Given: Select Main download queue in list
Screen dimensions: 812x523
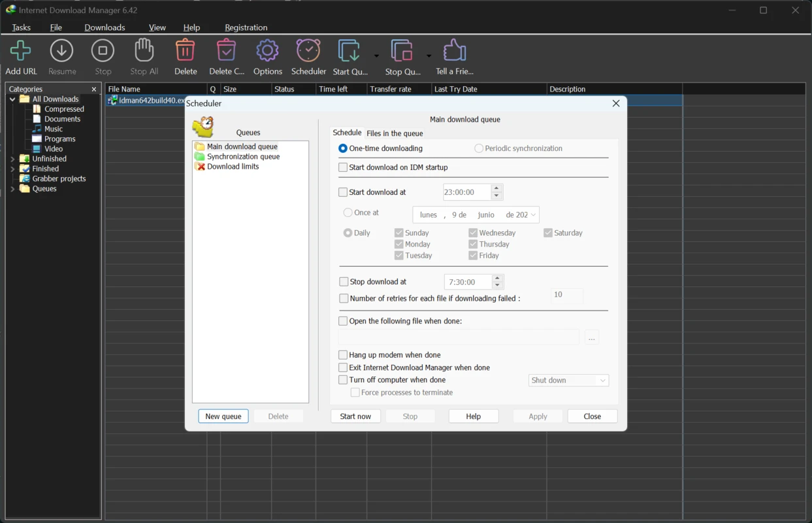Looking at the screenshot, I should pos(242,146).
